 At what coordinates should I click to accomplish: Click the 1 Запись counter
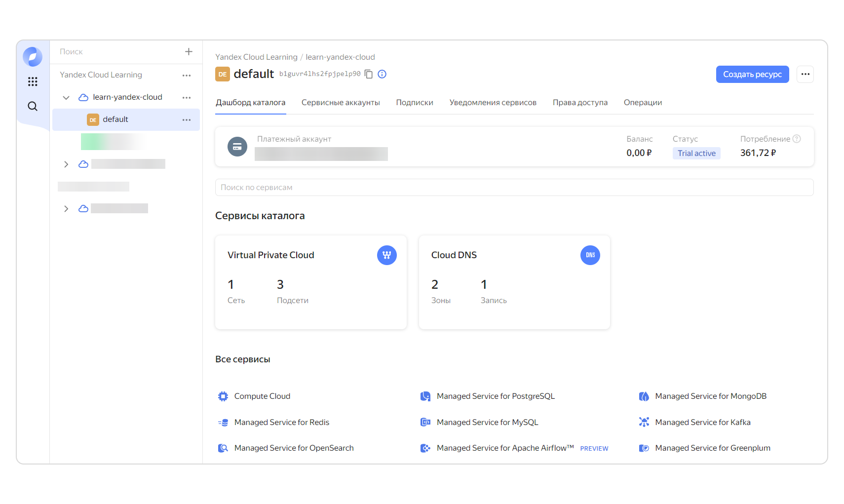(494, 291)
